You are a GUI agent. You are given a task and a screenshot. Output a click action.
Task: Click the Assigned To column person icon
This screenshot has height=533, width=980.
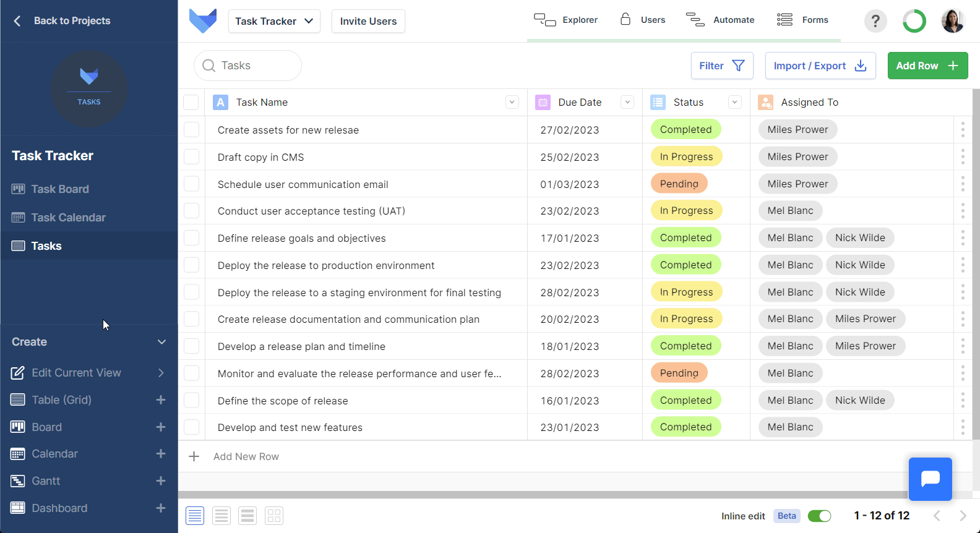pyautogui.click(x=765, y=102)
